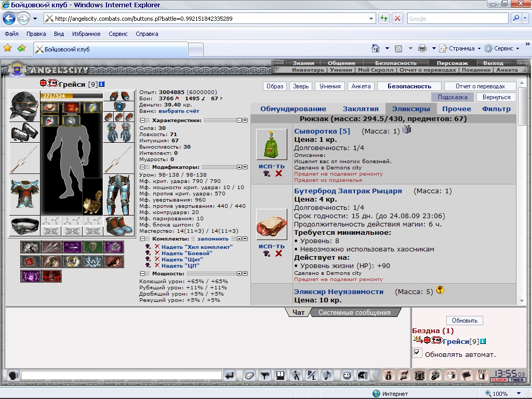
Task: Click the P/L translit icon
Action: [x=312, y=376]
